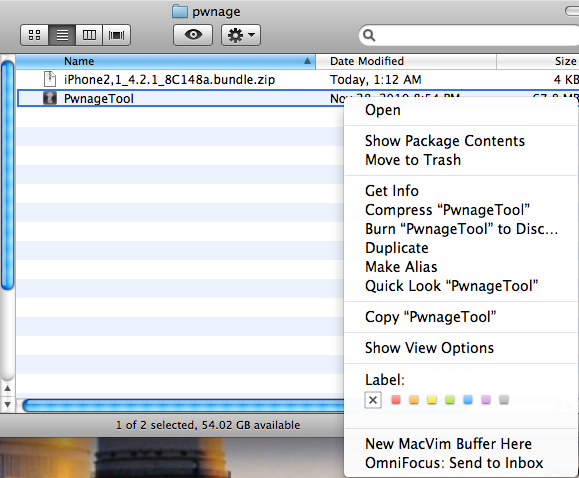
Task: Select Show View Options
Action: click(x=461, y=348)
